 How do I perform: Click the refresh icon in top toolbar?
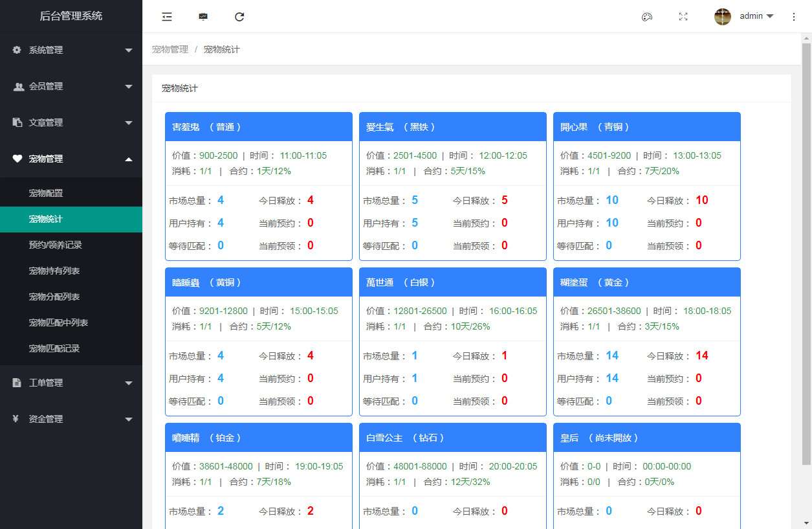[x=239, y=17]
